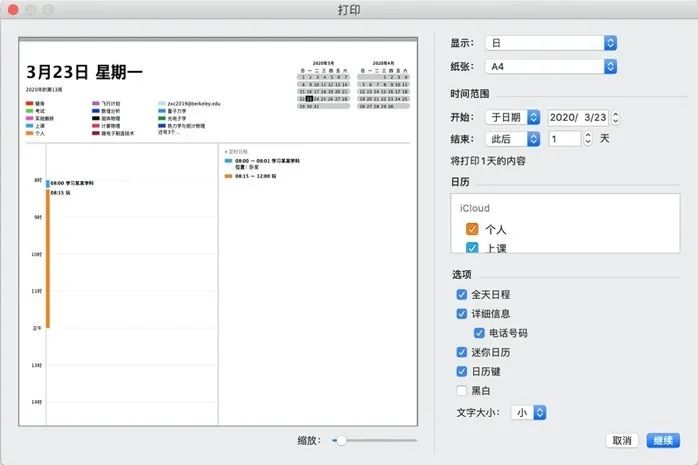Toggle the 详细信息 checkbox
The width and height of the screenshot is (698, 465).
tap(461, 314)
